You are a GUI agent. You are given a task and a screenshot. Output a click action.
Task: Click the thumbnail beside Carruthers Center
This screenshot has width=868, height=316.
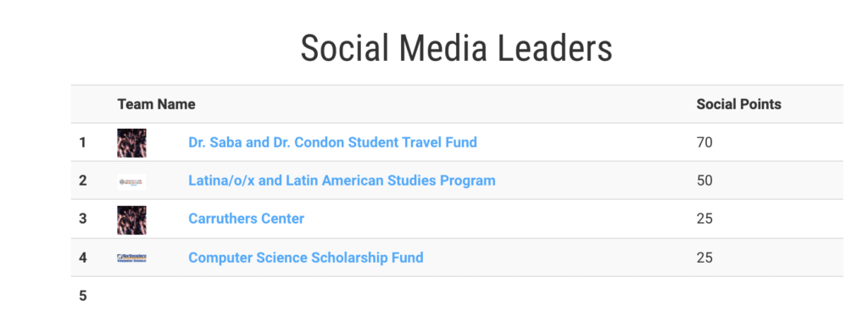click(x=131, y=219)
